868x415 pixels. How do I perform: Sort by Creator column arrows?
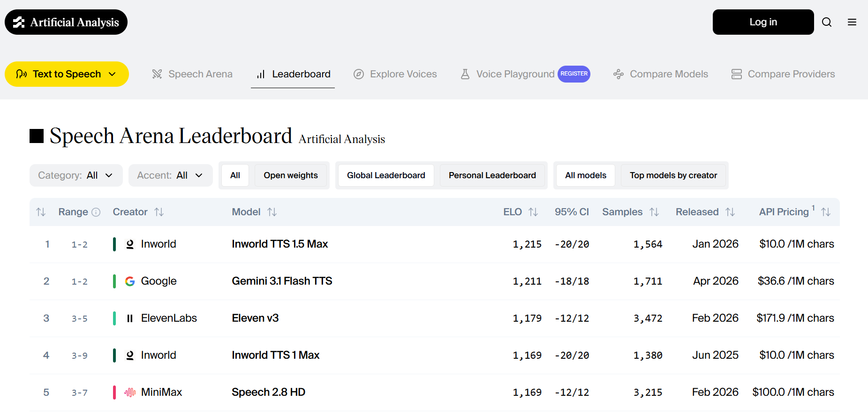(x=159, y=212)
